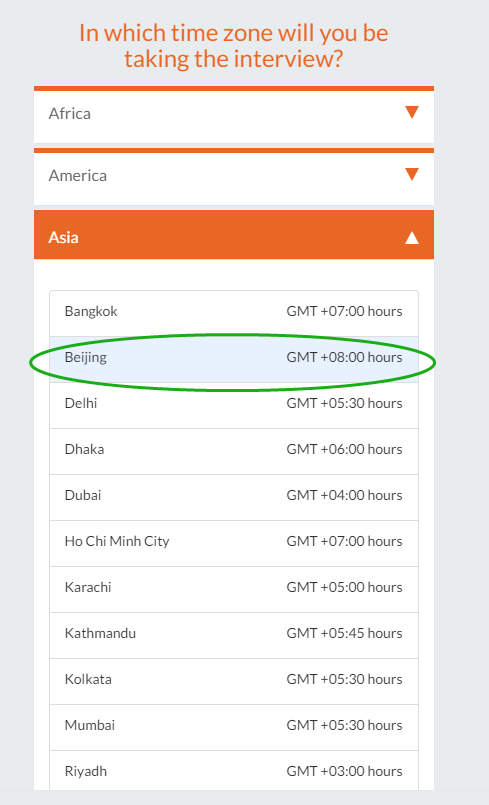Choose the Beijing time zone row

(234, 359)
